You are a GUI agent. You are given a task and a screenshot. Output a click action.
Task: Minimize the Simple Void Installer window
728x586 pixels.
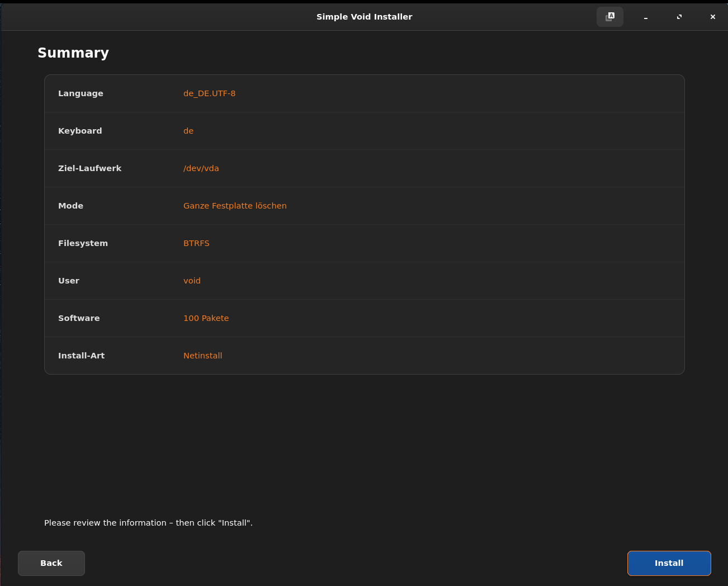[x=645, y=17]
